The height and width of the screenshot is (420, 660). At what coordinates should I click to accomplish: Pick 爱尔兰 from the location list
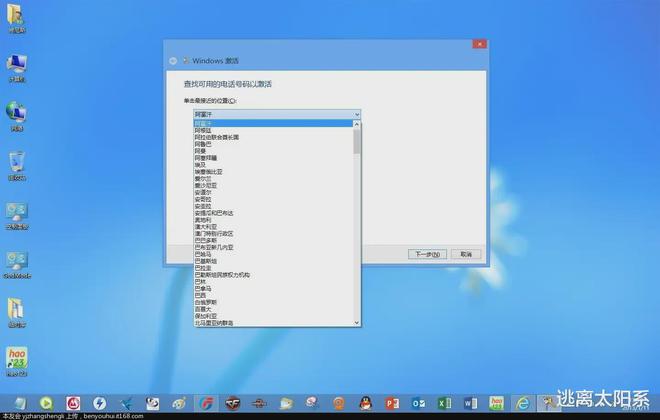pyautogui.click(x=273, y=178)
